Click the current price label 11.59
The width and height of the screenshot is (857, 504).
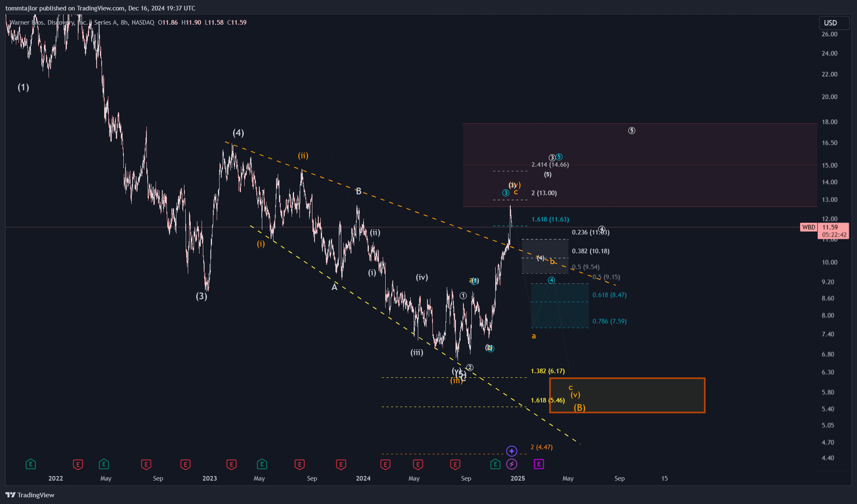pyautogui.click(x=832, y=227)
